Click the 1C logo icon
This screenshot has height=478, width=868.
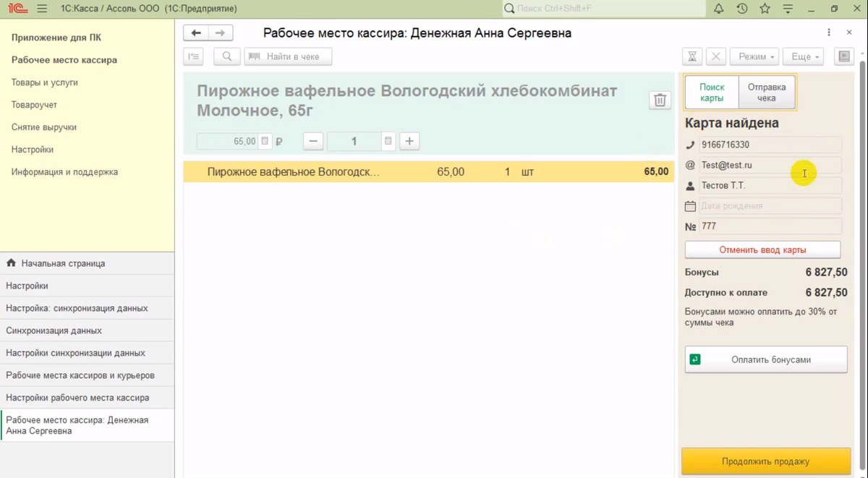pos(17,9)
